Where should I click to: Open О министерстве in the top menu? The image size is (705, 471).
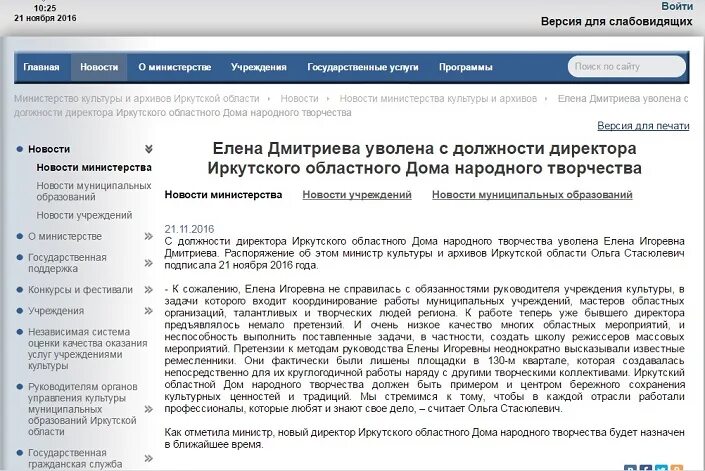coord(175,67)
